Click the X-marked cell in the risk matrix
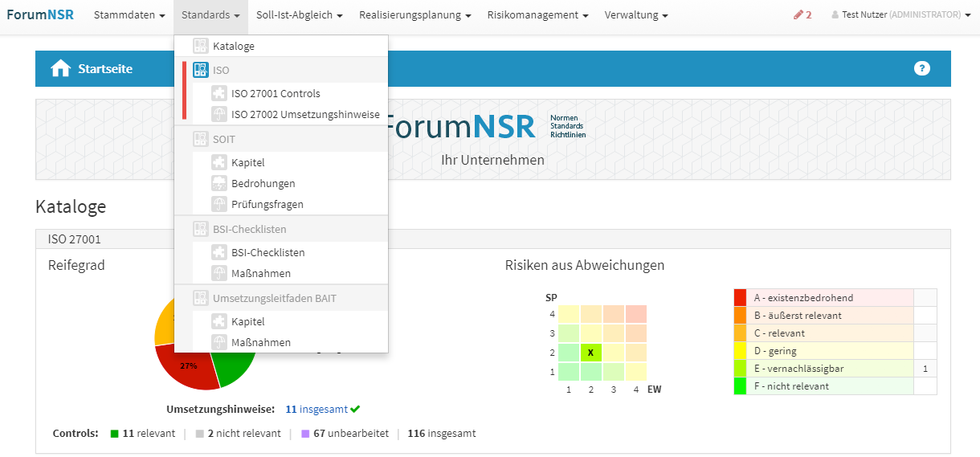Viewport: 980px width, 457px height. [590, 352]
